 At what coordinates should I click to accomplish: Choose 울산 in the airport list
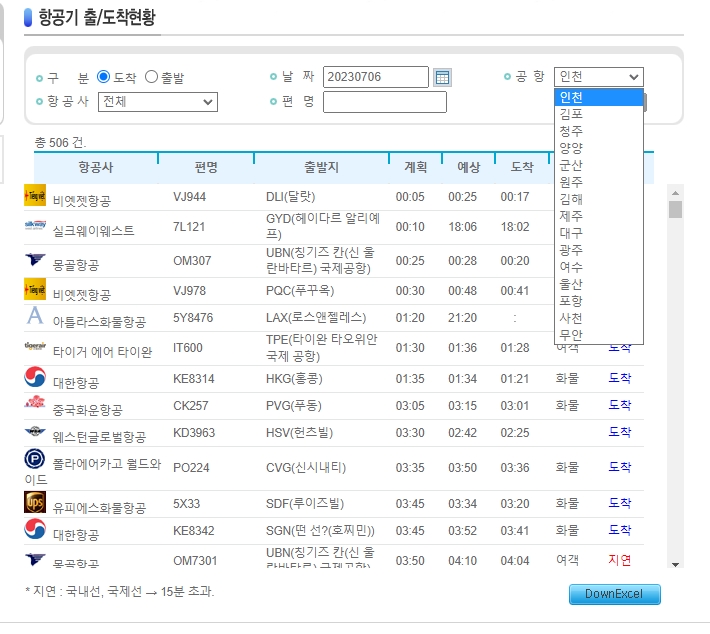pos(599,284)
